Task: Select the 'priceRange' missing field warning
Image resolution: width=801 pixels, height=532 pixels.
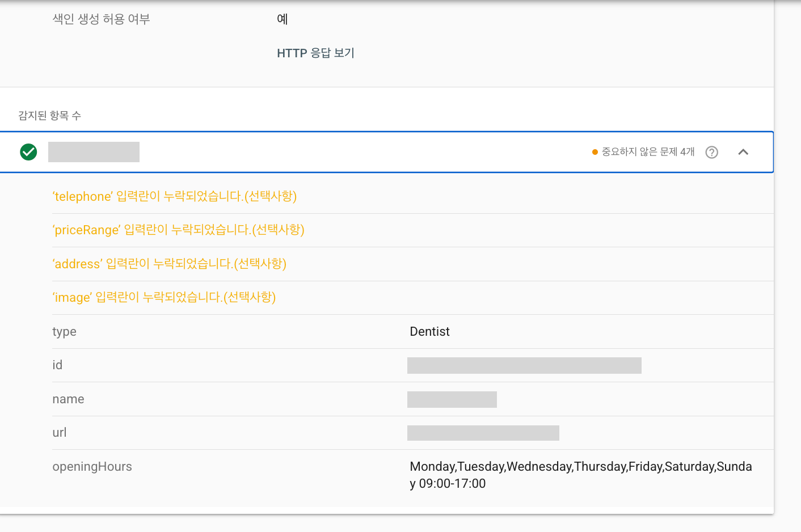Action: 178,230
